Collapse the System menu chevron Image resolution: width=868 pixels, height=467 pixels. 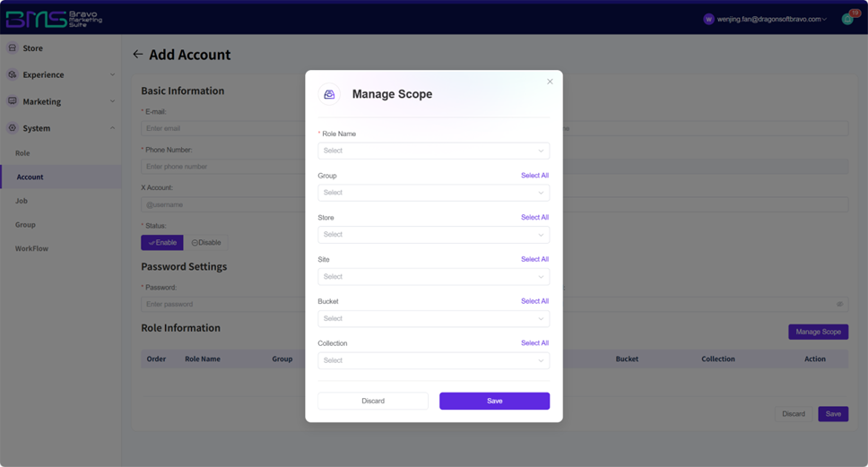coord(112,128)
